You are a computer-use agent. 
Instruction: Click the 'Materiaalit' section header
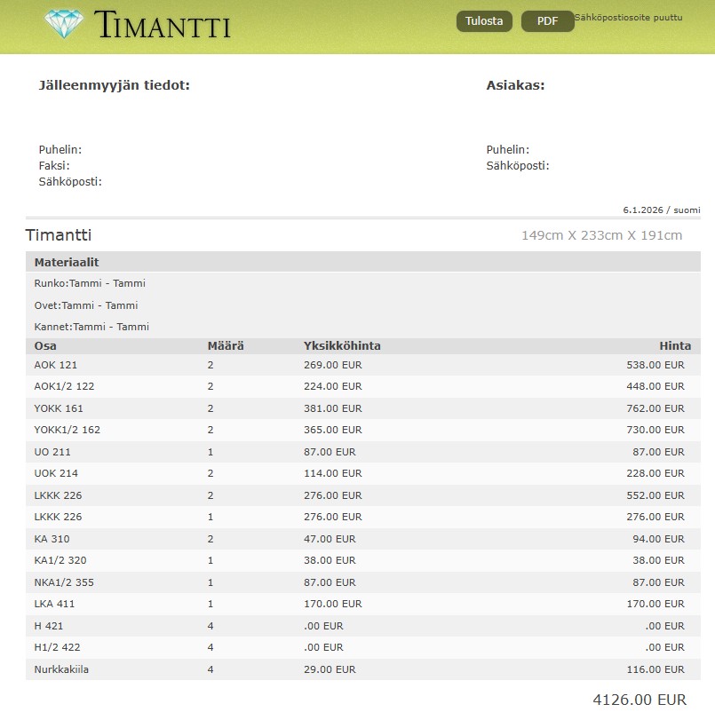(x=66, y=263)
